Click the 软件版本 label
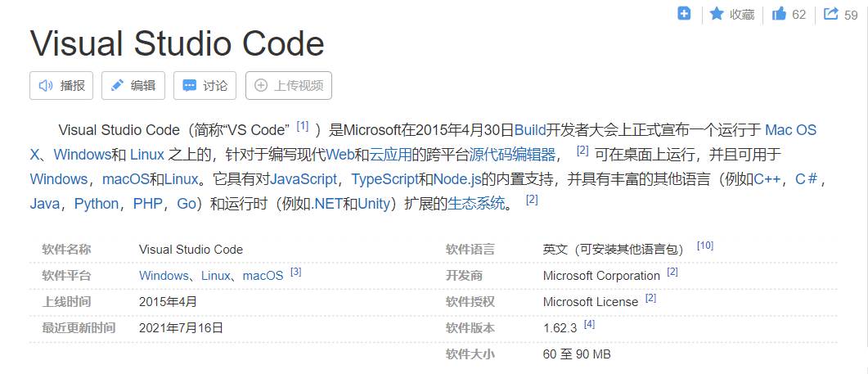 point(470,328)
